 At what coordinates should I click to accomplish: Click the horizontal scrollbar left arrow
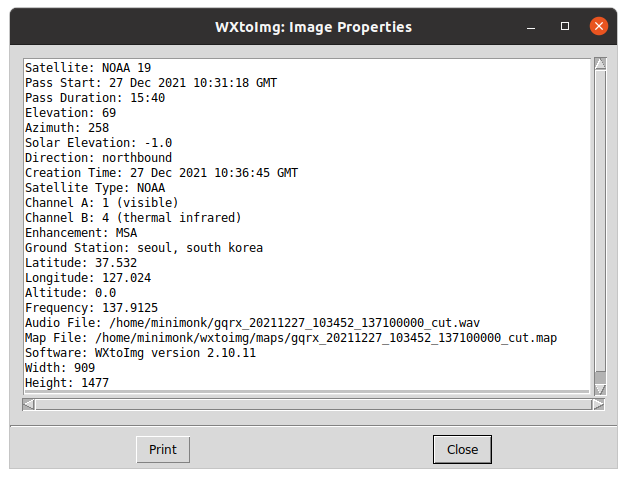coord(28,404)
